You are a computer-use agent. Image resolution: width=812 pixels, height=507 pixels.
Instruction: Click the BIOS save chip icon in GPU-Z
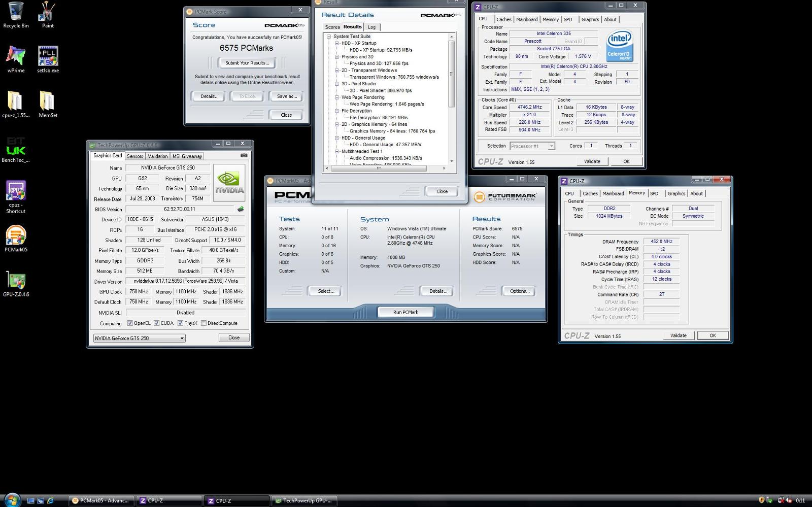coord(241,209)
